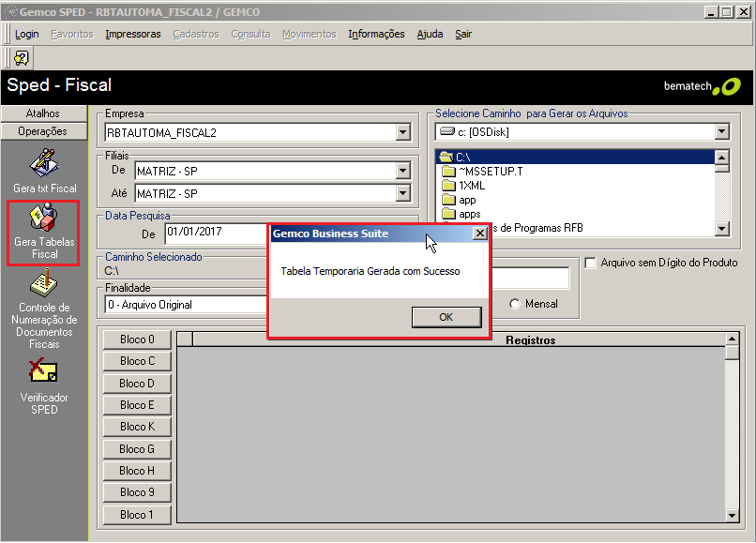
Task: Select the apps folder in the list
Action: pyautogui.click(x=461, y=214)
